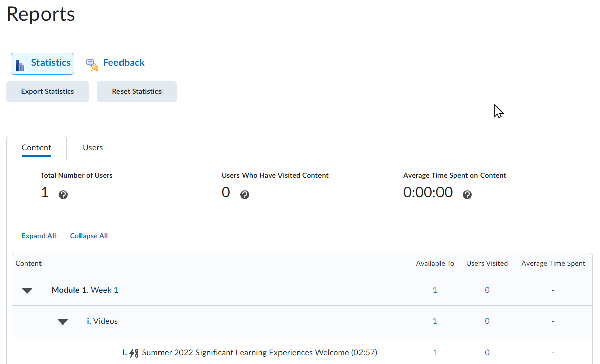
Task: Open help for Average Time Spent on Content
Action: [467, 195]
